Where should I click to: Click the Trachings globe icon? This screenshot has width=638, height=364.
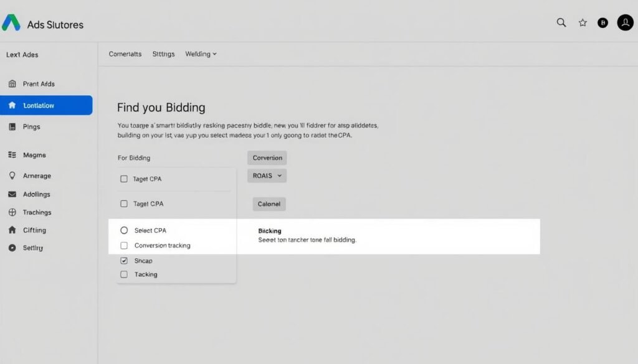(x=12, y=212)
